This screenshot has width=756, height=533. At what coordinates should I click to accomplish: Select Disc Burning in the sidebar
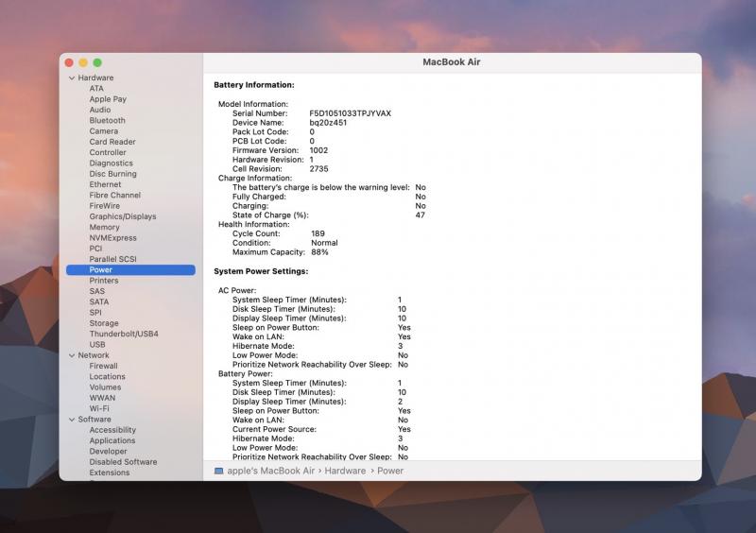(112, 174)
